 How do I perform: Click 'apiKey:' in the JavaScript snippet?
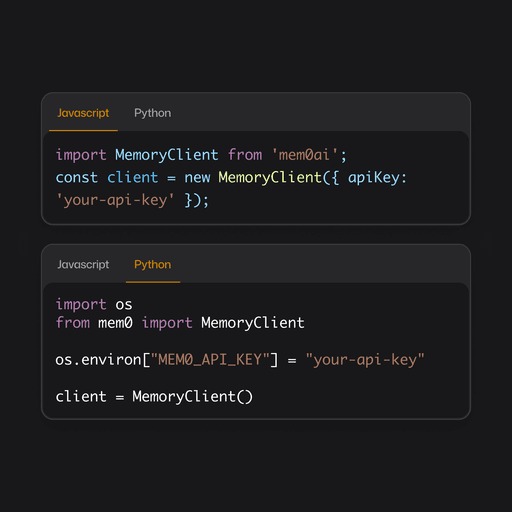pos(377,177)
